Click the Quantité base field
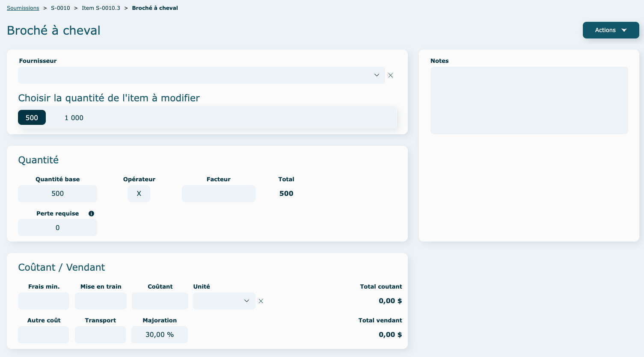Screen dimensions: 644x357 pos(57,194)
